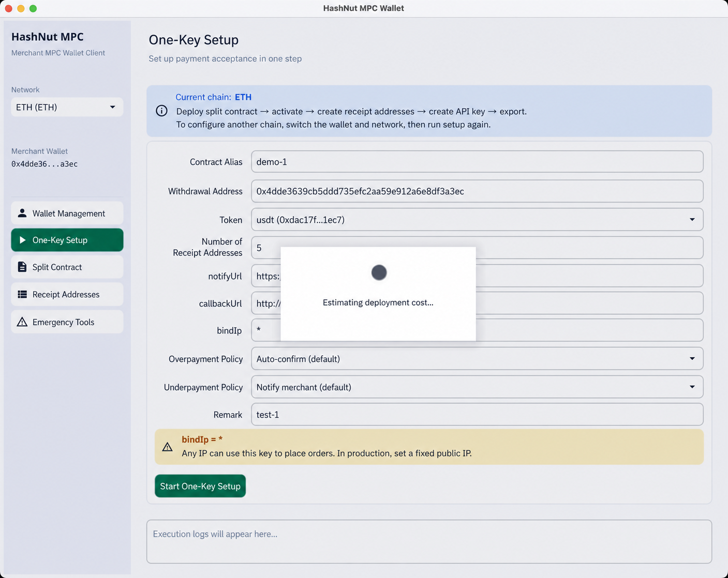Click the 'Current chain: ETH' text
This screenshot has width=728, height=578.
pyautogui.click(x=213, y=97)
